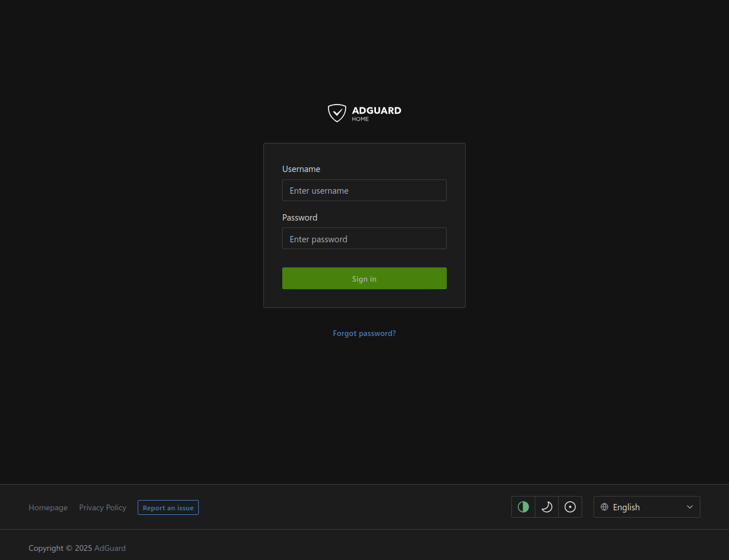Click the English text in language selector
The width and height of the screenshot is (729, 560).
point(626,507)
